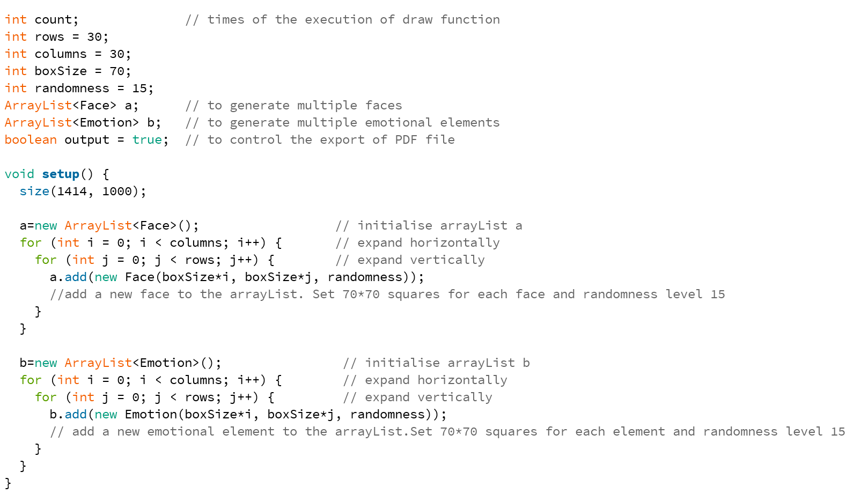Image resolution: width=868 pixels, height=501 pixels.
Task: Click 'a=new ArrayList<Face>()' statement
Action: (x=109, y=226)
